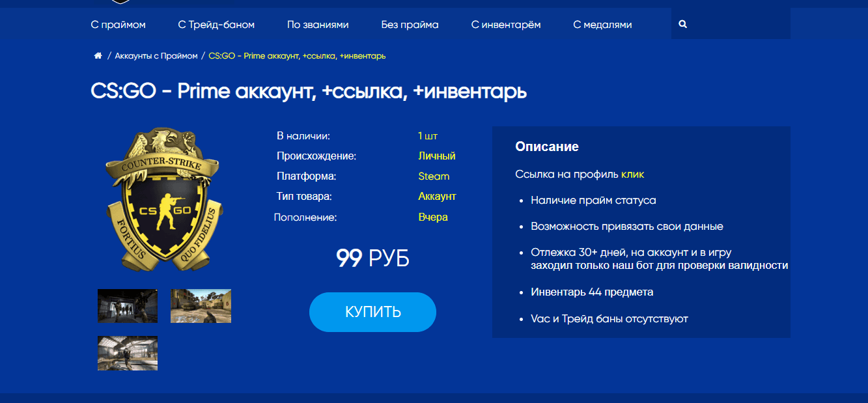Click the 'Аккаунт' product type value
The height and width of the screenshot is (403, 868).
[x=437, y=196]
